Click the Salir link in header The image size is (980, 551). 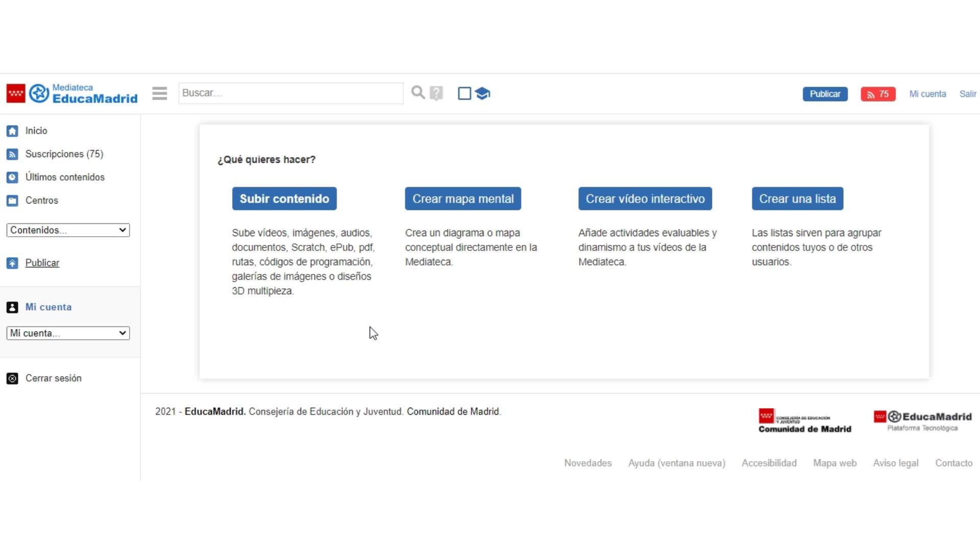[967, 94]
